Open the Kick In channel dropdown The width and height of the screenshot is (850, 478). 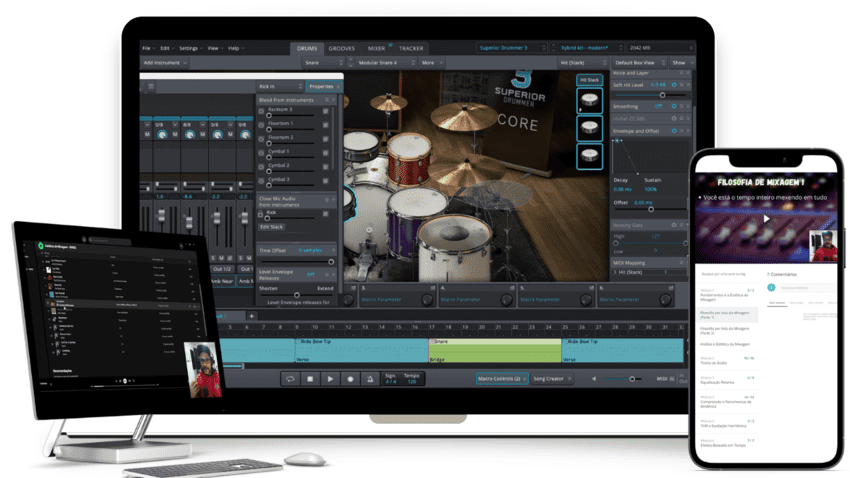[280, 86]
